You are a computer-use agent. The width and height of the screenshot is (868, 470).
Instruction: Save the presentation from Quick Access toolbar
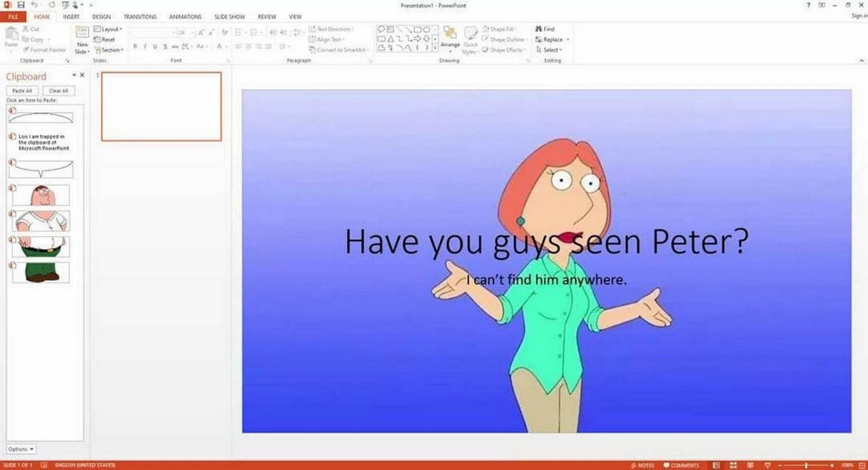[x=21, y=5]
